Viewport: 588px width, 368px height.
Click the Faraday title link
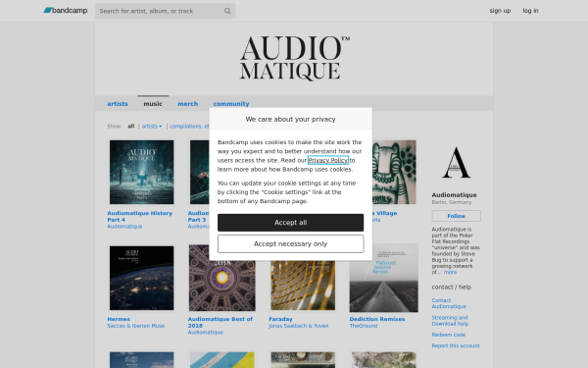point(280,319)
